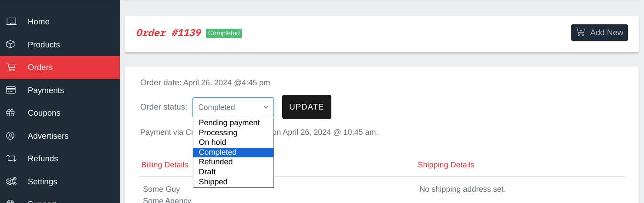Screen dimensions: 644x203
Task: Click the UPDATE button
Action: point(307,107)
